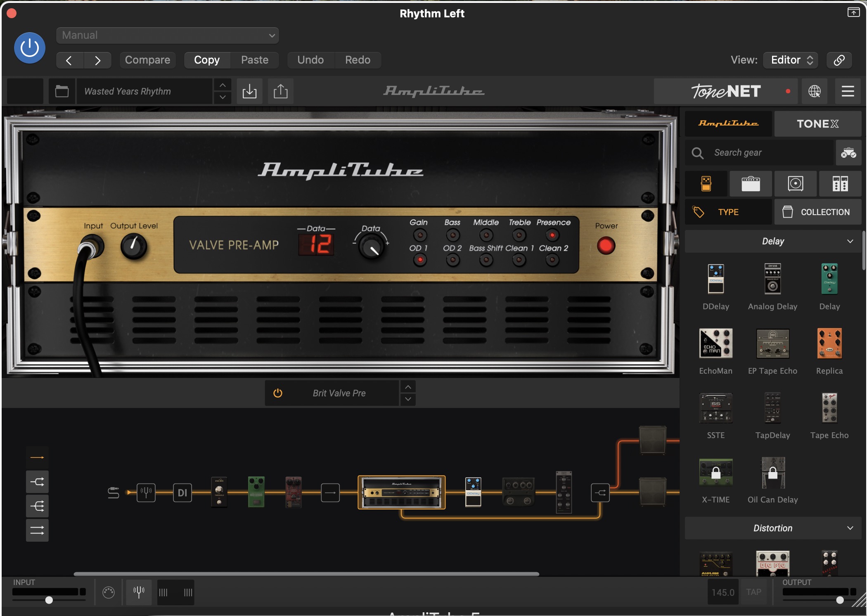Viewport: 867px width, 616px height.
Task: Toggle the Bass Shift button
Action: [x=486, y=260]
